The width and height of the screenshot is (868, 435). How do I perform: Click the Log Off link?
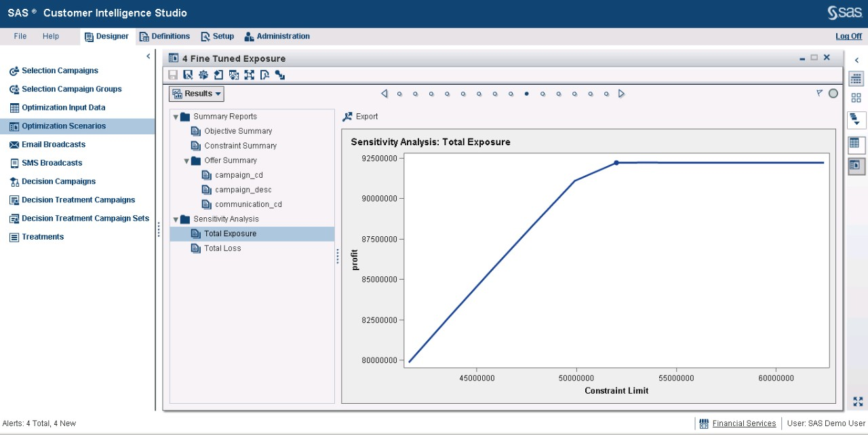click(x=849, y=37)
